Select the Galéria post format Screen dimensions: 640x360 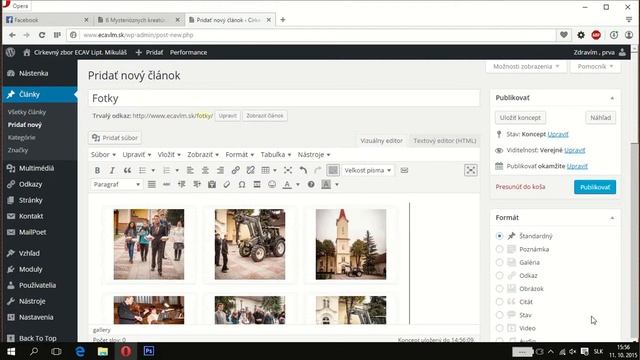click(499, 262)
